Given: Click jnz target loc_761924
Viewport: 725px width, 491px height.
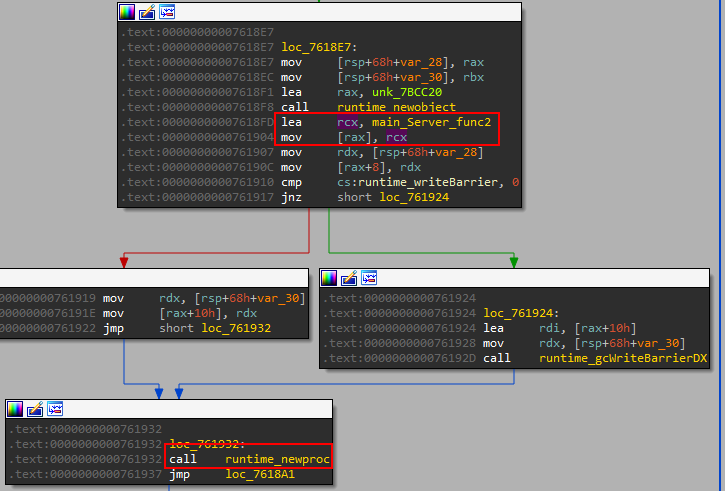Looking at the screenshot, I should 414,197.
